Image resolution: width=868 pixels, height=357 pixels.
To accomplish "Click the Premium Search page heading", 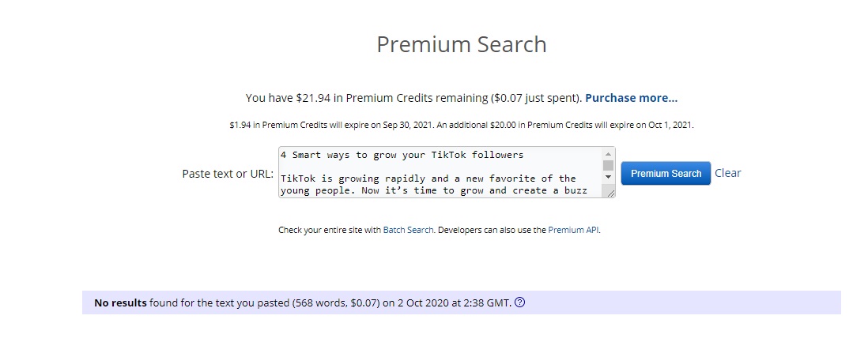I will coord(461,44).
